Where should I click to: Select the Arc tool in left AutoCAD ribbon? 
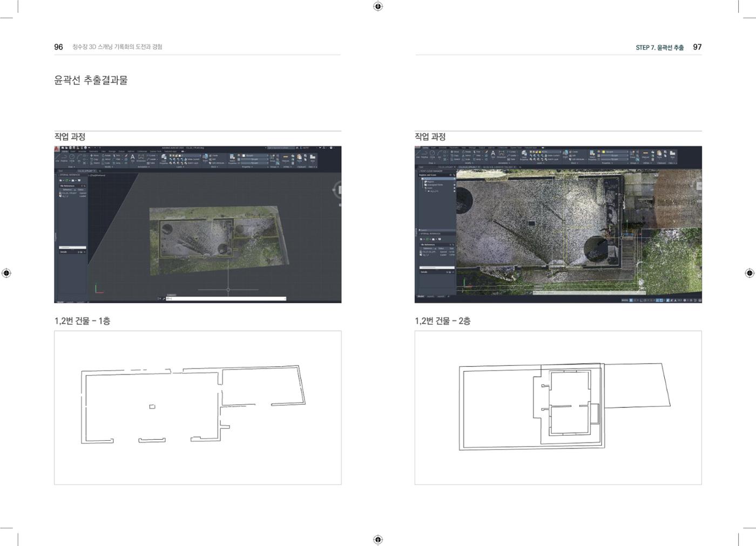tap(79, 157)
